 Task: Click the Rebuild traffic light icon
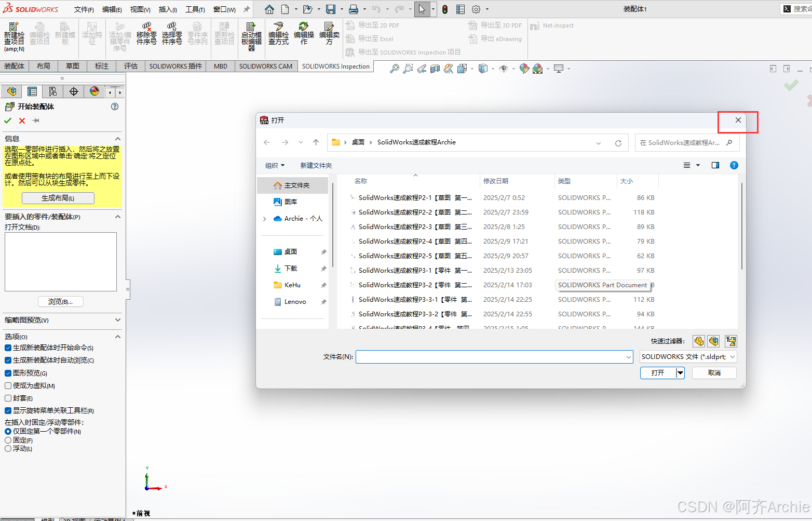pos(445,9)
